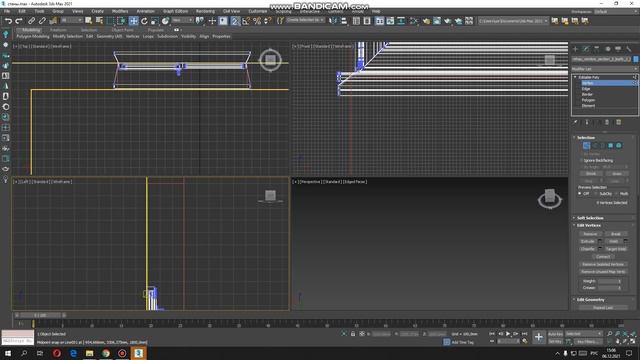Open the Edit menu
The width and height of the screenshot is (640, 360).
[x=22, y=11]
